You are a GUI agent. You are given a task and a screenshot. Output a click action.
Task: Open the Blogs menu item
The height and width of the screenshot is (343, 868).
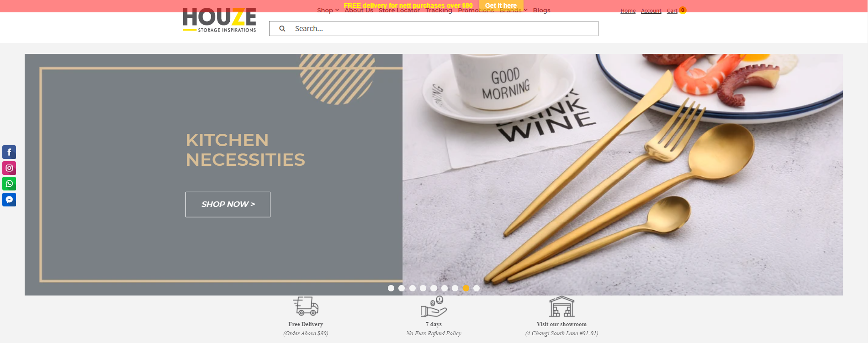tap(541, 10)
